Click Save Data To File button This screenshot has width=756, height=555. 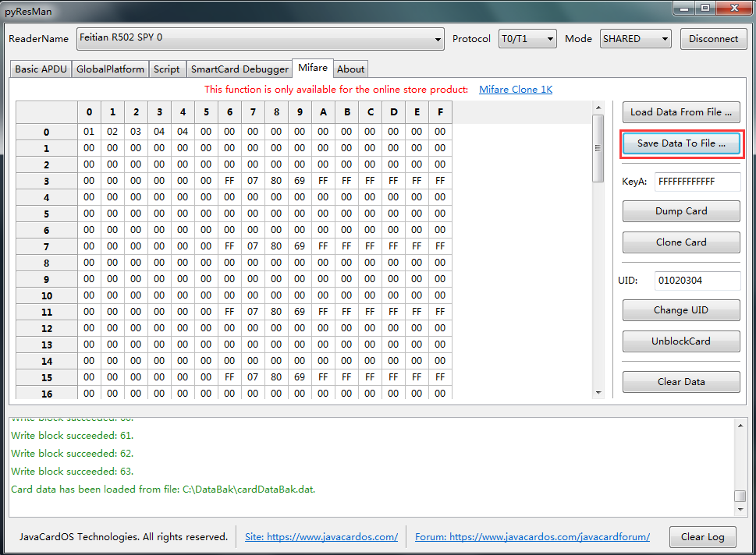pos(681,143)
